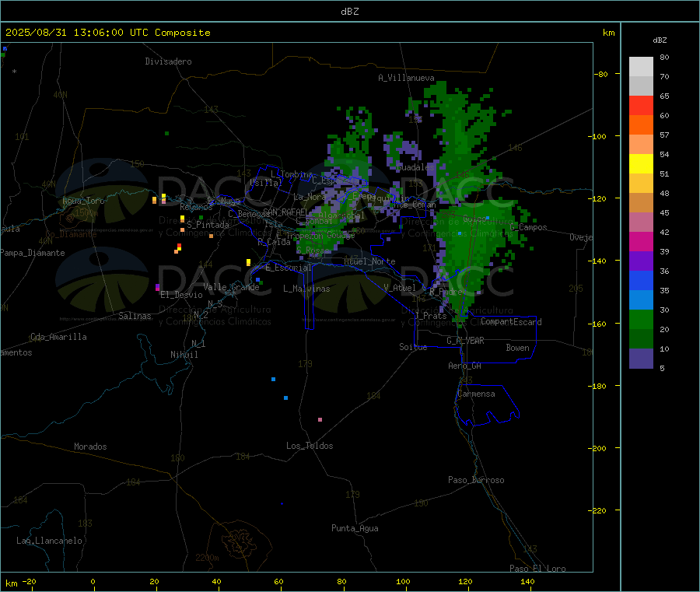Click the S_Pintada label
Screen dimensions: 700x592
click(x=208, y=225)
